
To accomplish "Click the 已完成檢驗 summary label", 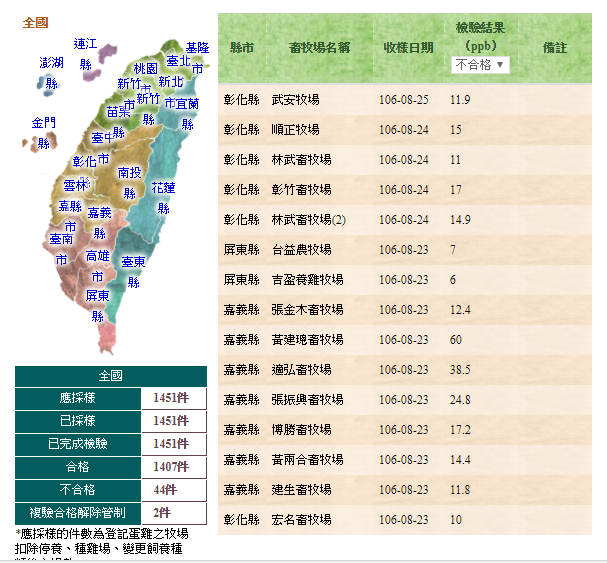I will coord(77,444).
